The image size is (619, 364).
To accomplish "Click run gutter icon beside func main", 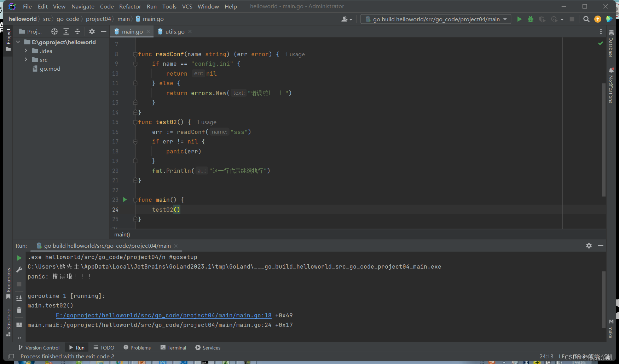I will 125,200.
